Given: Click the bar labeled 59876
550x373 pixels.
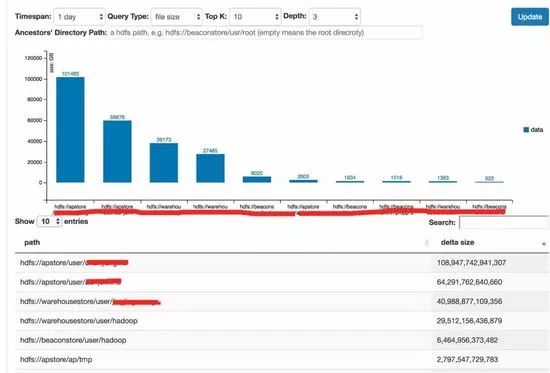Looking at the screenshot, I should (x=117, y=152).
